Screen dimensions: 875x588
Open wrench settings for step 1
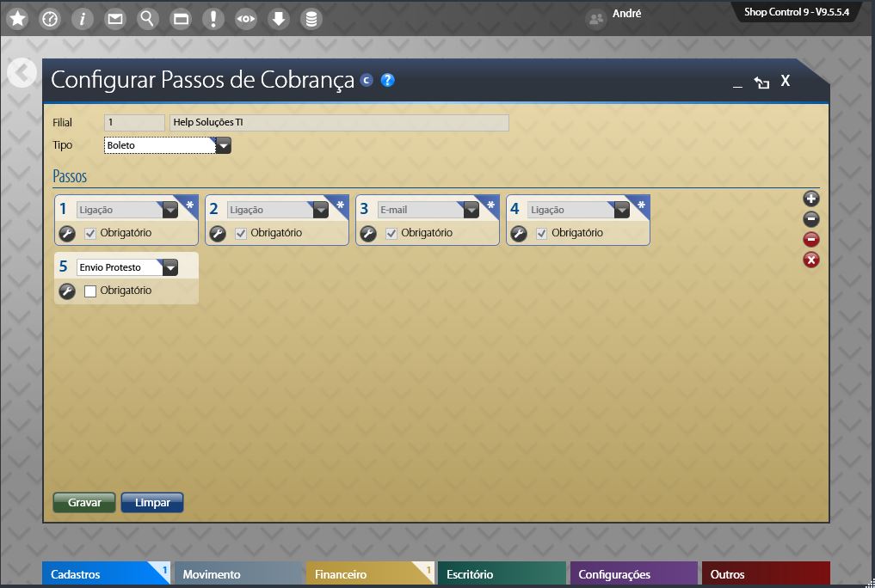coord(67,234)
